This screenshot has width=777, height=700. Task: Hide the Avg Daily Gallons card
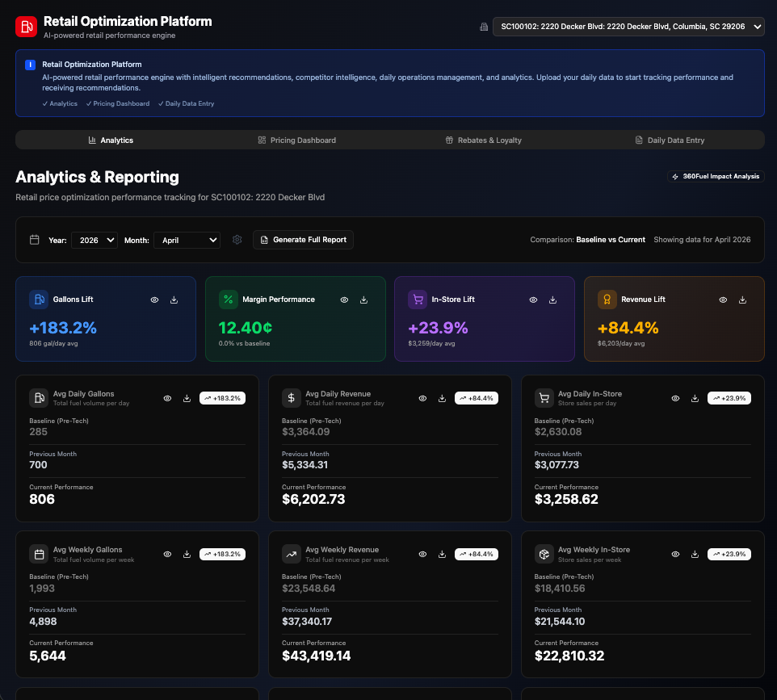(x=167, y=398)
